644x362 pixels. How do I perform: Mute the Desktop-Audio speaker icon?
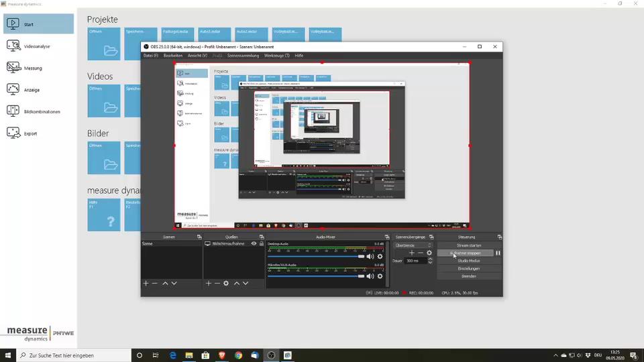coord(370,256)
